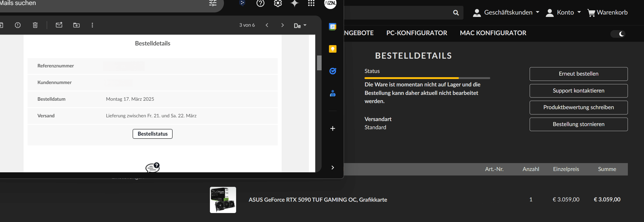Click the bold total sum € 3.059,00
The height and width of the screenshot is (222, 644).
(607, 200)
